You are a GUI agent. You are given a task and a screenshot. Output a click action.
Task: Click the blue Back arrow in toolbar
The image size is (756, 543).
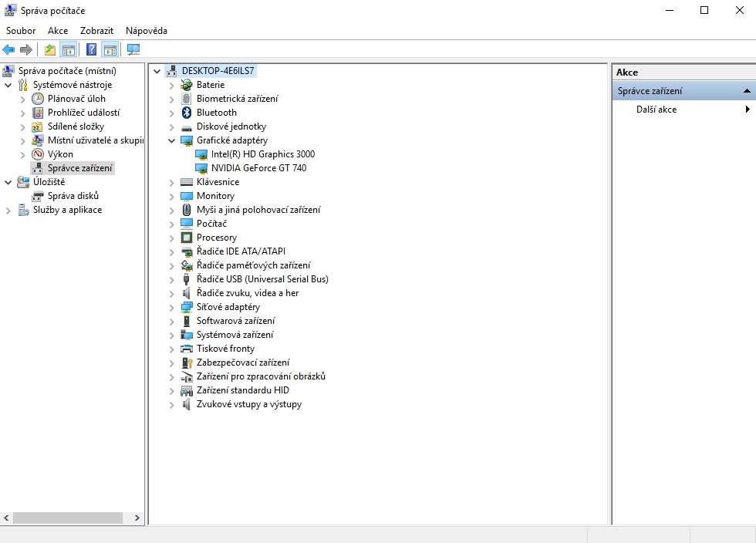tap(9, 50)
